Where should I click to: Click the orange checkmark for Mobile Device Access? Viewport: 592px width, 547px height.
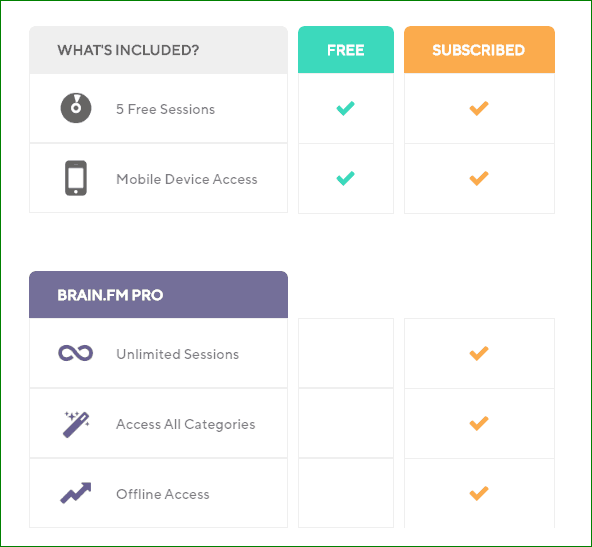(x=479, y=179)
